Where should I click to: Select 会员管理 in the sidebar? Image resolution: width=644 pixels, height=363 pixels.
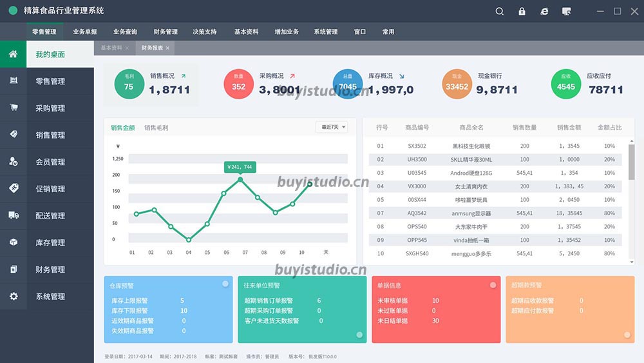click(50, 162)
